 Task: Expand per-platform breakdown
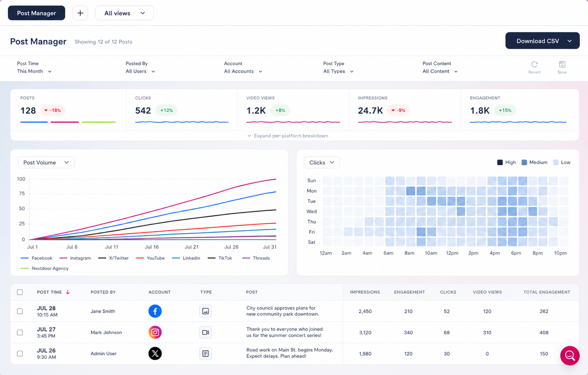(x=288, y=136)
